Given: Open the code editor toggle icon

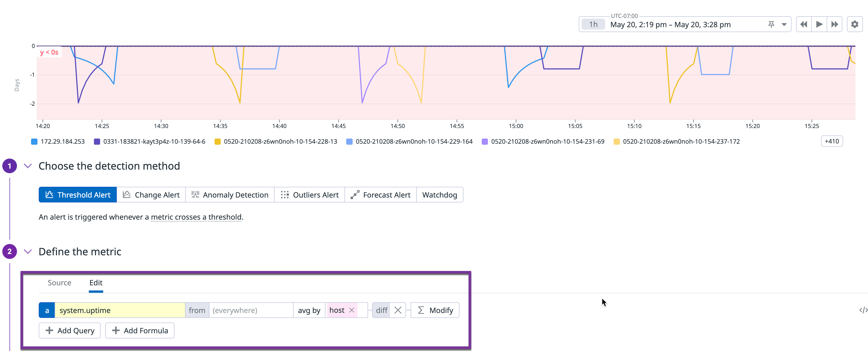Looking at the screenshot, I should click(x=863, y=310).
